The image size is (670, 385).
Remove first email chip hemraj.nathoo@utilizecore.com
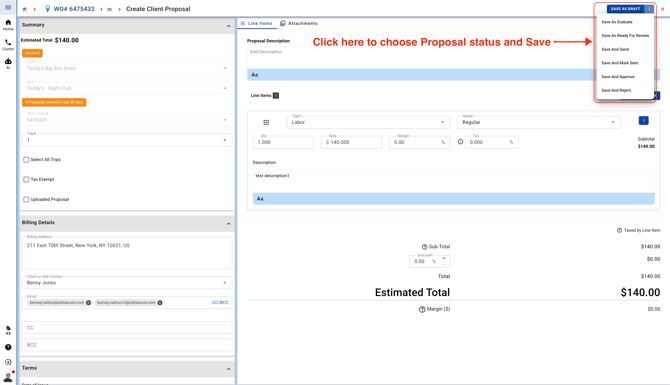point(88,303)
